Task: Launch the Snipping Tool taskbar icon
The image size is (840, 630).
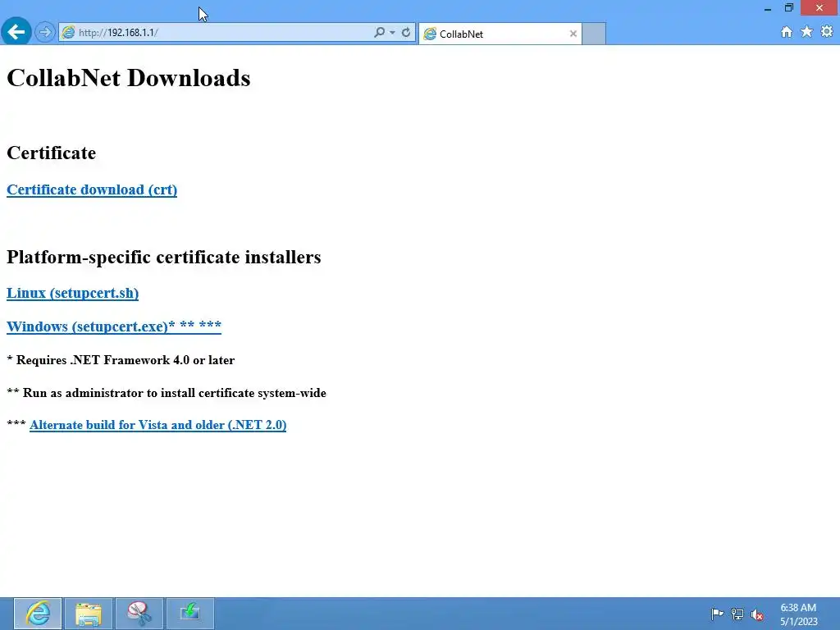Action: (139, 614)
